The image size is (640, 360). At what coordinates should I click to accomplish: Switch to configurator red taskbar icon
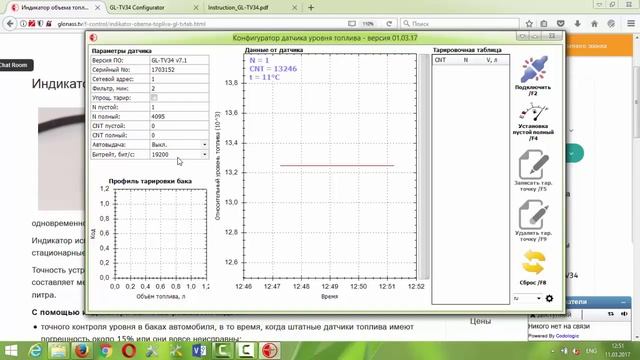click(x=269, y=351)
